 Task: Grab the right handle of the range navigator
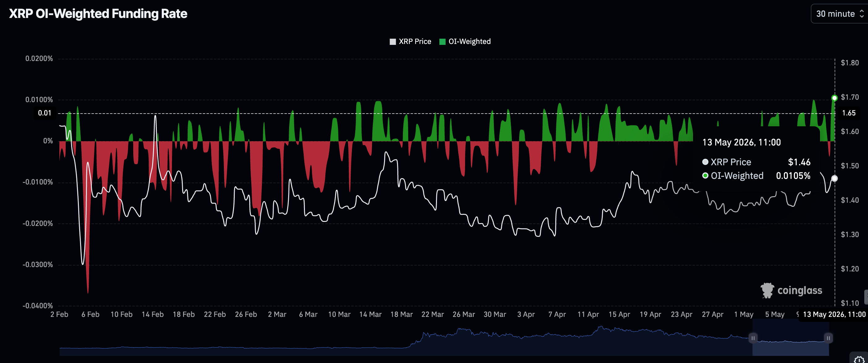(x=828, y=338)
